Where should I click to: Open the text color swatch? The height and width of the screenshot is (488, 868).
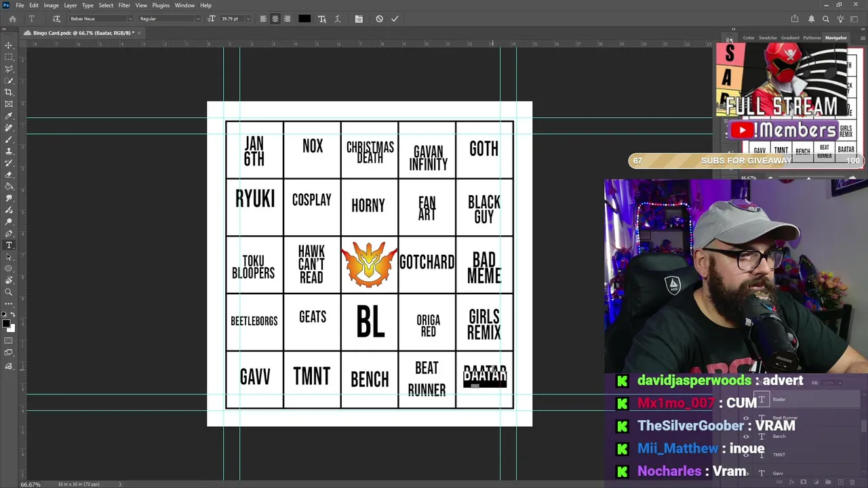[304, 19]
